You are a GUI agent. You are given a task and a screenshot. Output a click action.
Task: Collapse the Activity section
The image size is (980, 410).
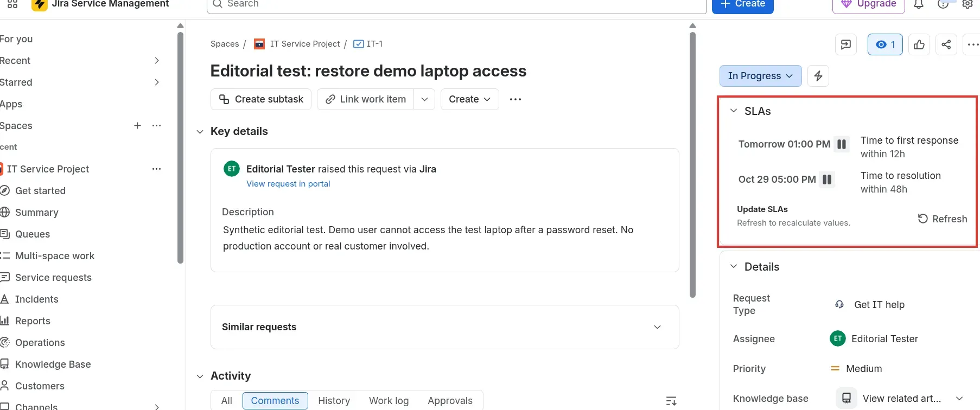tap(200, 376)
